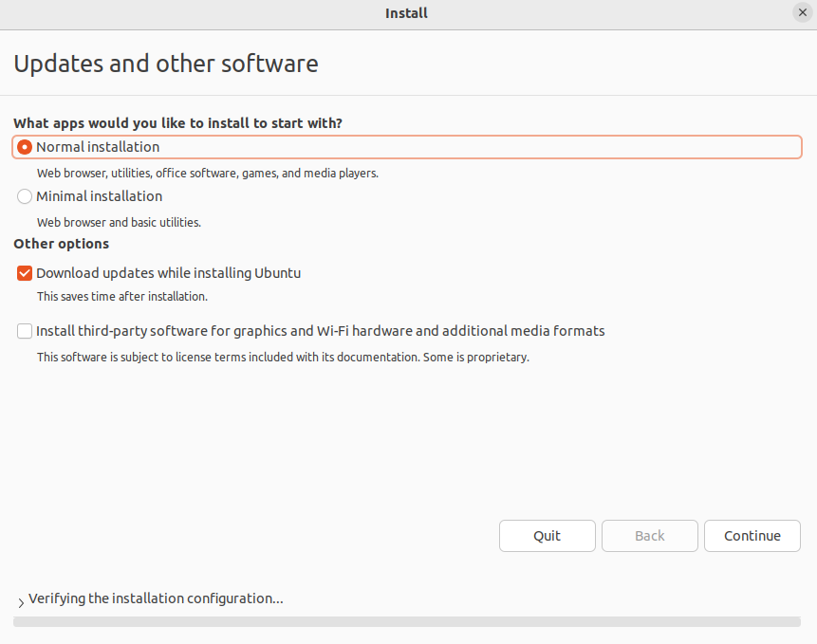
Task: Uncheck Download updates while installing Ubuntu
Action: pyautogui.click(x=25, y=273)
